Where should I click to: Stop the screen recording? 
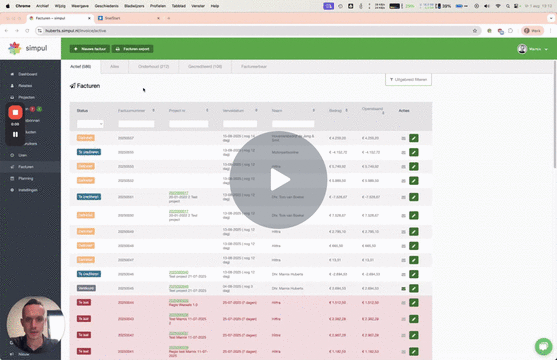[15, 112]
